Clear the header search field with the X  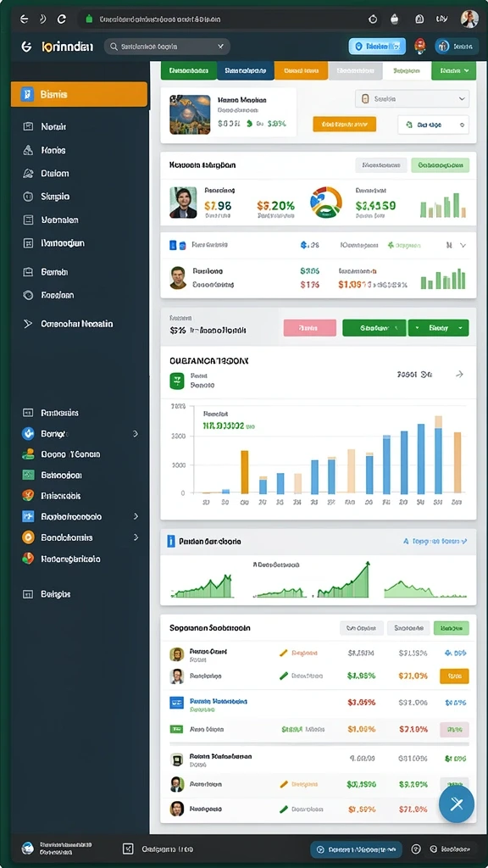[x=220, y=47]
